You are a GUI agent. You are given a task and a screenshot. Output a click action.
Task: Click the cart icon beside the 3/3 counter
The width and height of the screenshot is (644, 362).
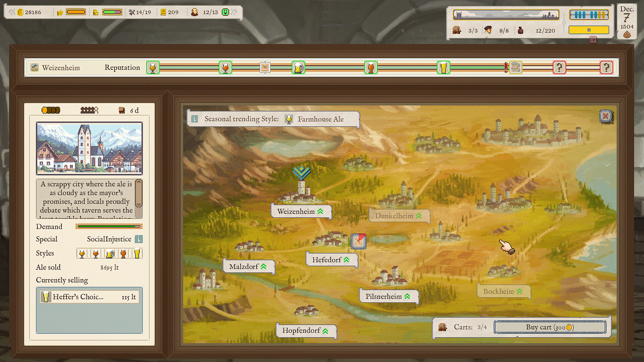(457, 30)
